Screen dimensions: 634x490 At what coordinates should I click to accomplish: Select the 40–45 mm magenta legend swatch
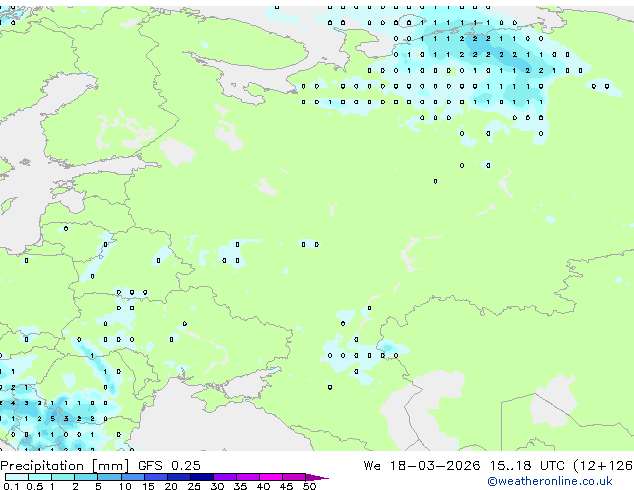pos(271,477)
